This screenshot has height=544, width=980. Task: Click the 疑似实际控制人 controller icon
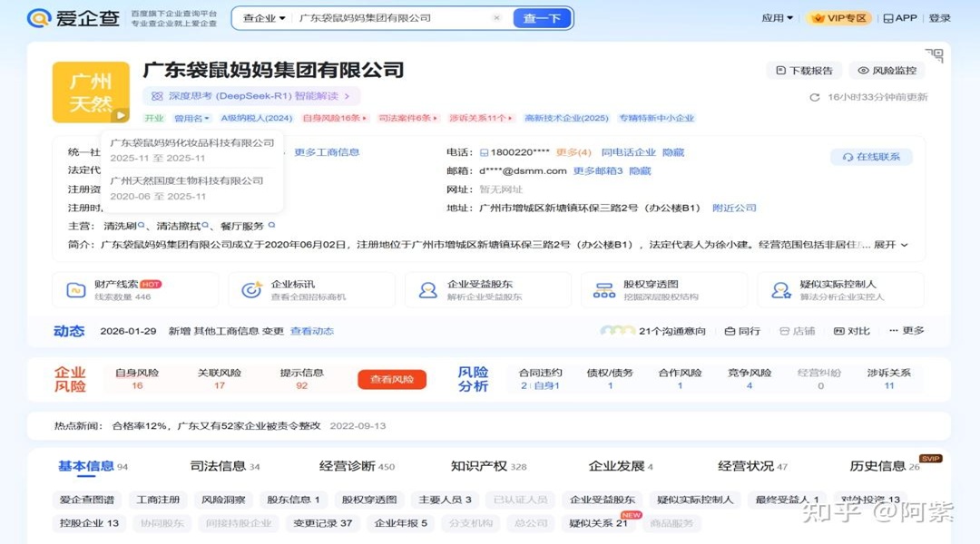[x=780, y=290]
